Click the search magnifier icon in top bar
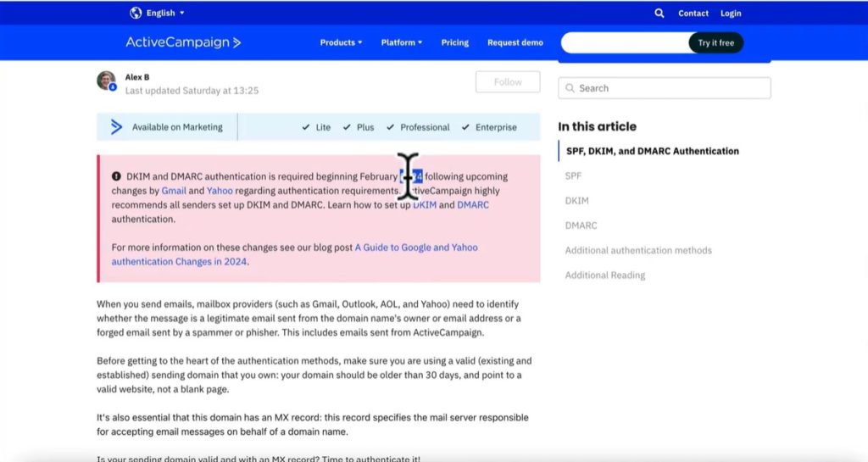The width and height of the screenshot is (868, 462). click(x=659, y=14)
